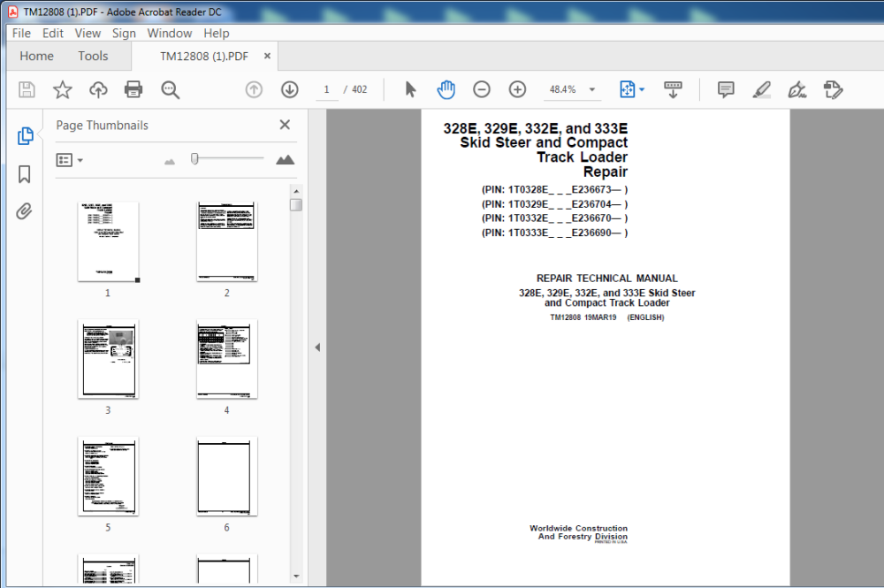Select page 2 thumbnail
Viewport: 884px width, 588px height.
click(226, 241)
